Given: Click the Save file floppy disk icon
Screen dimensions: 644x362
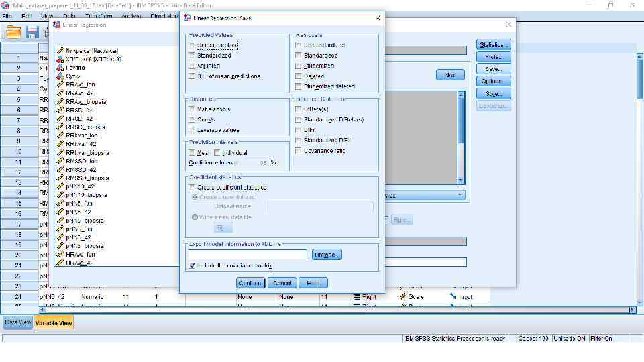Looking at the screenshot, I should click(32, 32).
